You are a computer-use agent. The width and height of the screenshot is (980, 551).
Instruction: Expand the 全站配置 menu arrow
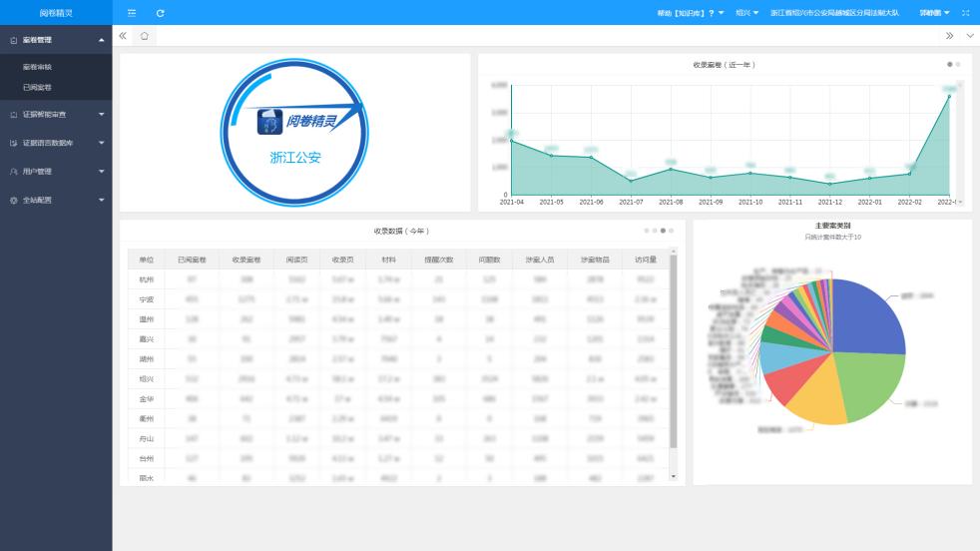[x=101, y=200]
